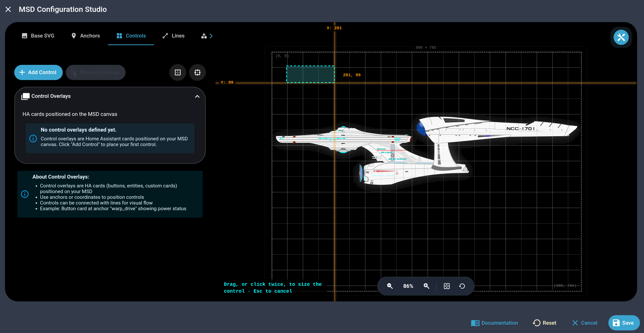Click the 'HA cards positioned on the MSD canvas' text
Viewport: 644px width, 333px height.
[70, 114]
